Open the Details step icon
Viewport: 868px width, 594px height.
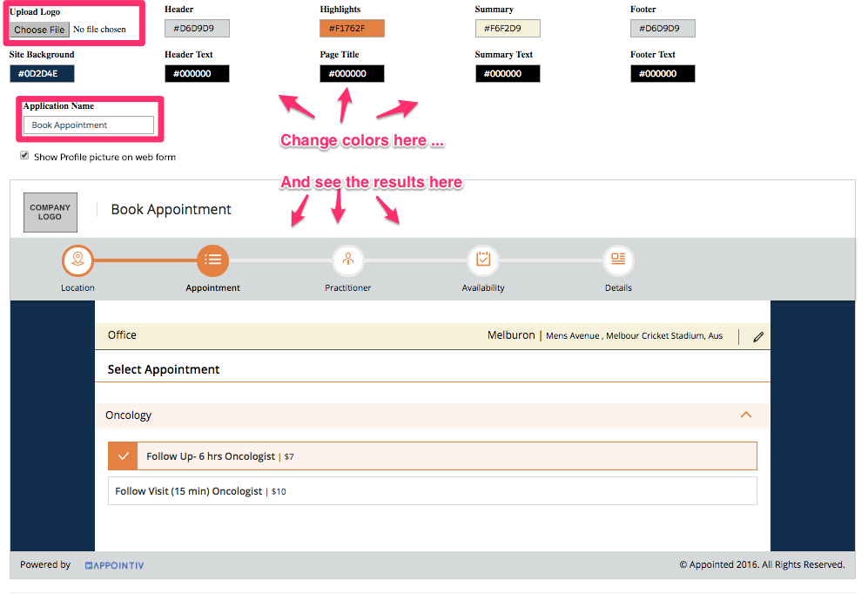click(618, 260)
